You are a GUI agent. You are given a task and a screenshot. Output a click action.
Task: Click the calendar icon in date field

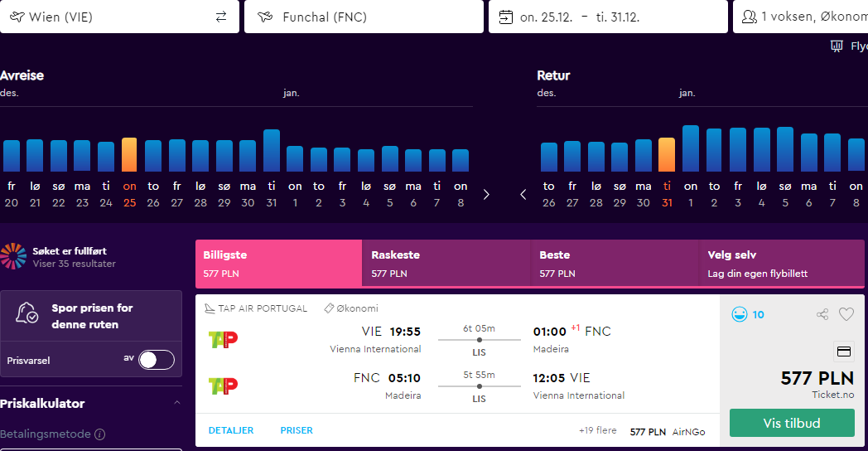pyautogui.click(x=506, y=17)
